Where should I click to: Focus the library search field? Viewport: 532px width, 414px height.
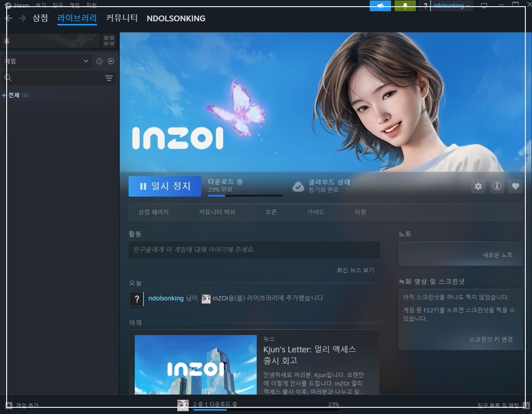coord(58,78)
